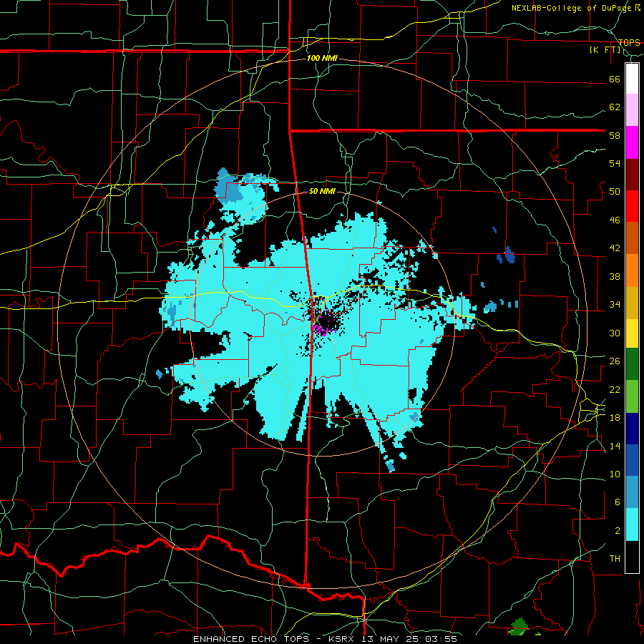Screen dimensions: 644x644
Task: Click the '[K FT]' units label
Action: click(605, 50)
